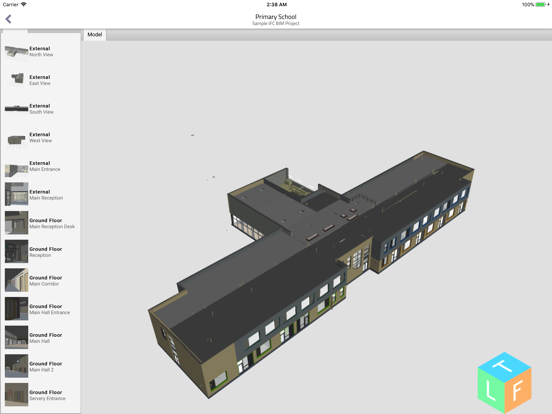The height and width of the screenshot is (414, 552).
Task: Tap the Sample IFC BIM Project subtitle
Action: pyautogui.click(x=276, y=23)
